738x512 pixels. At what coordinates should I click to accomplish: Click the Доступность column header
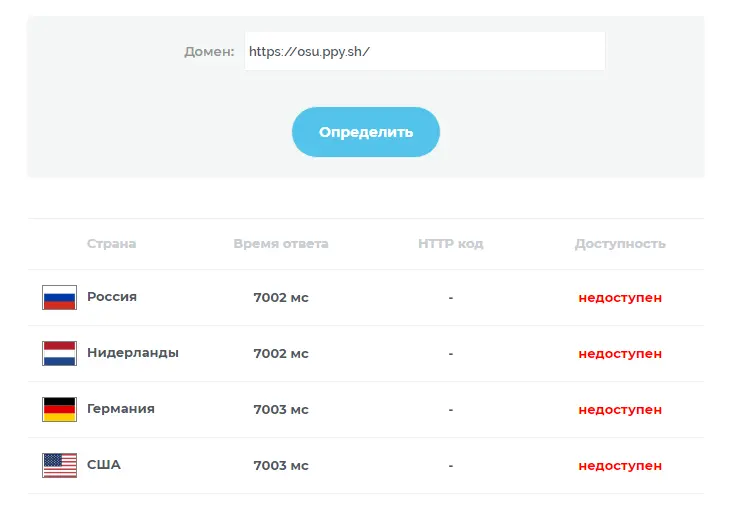(620, 244)
